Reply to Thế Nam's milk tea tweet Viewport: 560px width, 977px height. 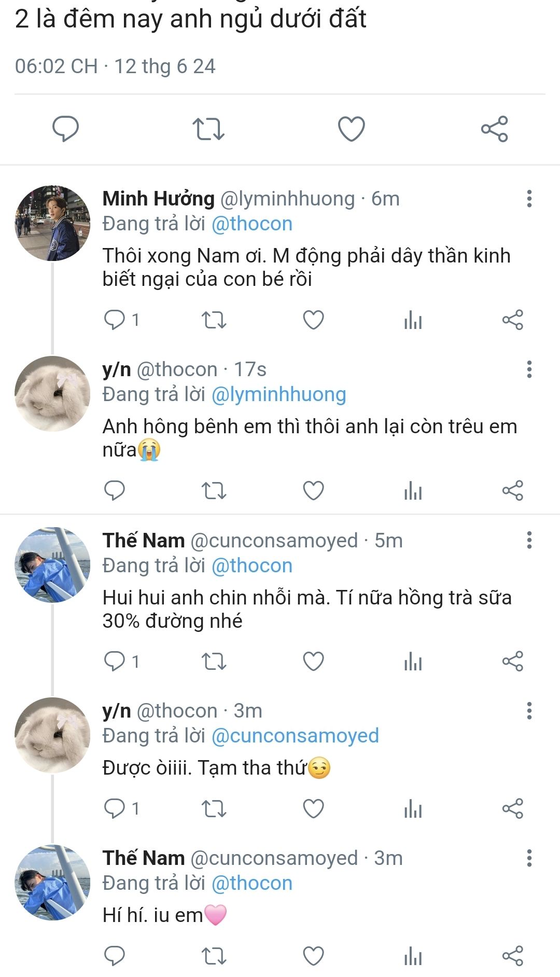(115, 662)
